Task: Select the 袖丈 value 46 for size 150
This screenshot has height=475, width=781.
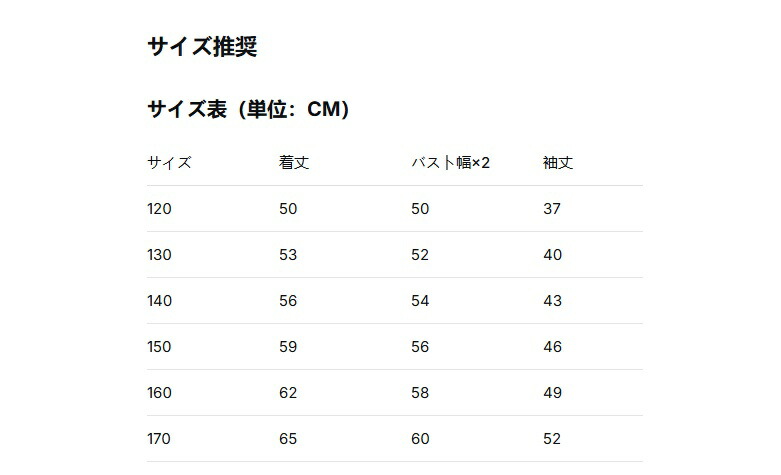Action: [x=552, y=347]
